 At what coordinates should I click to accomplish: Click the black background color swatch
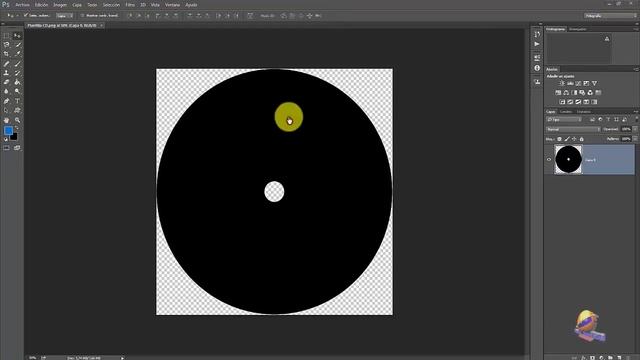pos(15,138)
